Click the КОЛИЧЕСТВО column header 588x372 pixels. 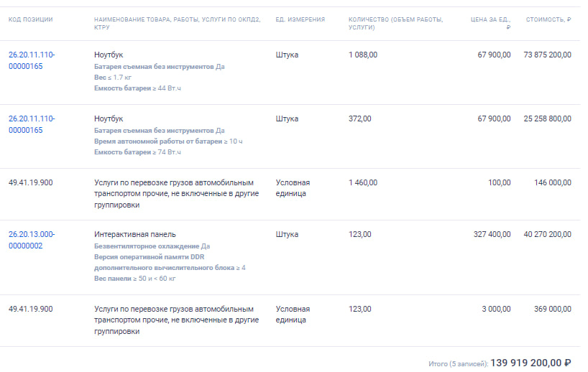395,23
